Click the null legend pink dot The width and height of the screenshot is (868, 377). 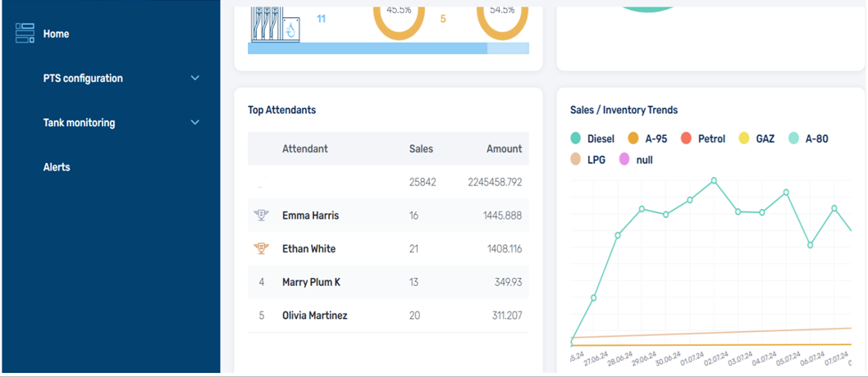pyautogui.click(x=624, y=160)
